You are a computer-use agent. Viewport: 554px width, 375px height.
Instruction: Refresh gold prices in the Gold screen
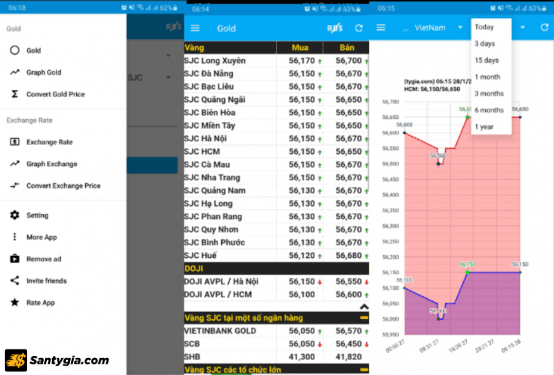tap(359, 28)
